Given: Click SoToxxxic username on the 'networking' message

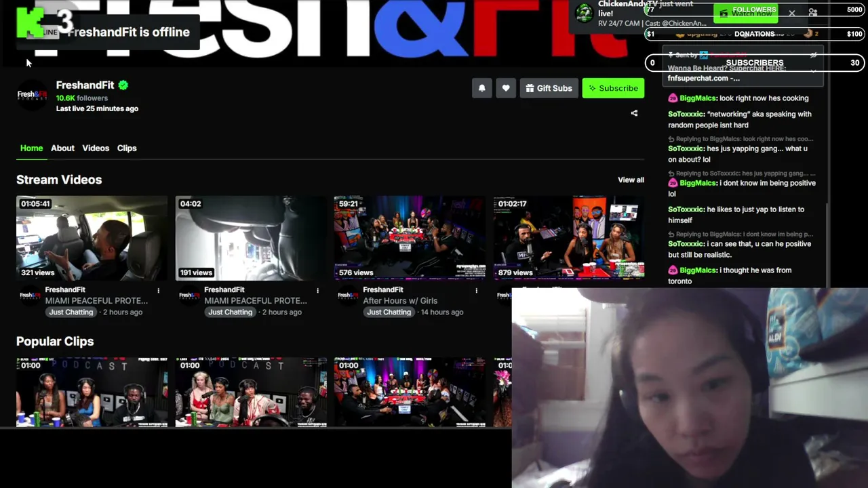Looking at the screenshot, I should (686, 115).
